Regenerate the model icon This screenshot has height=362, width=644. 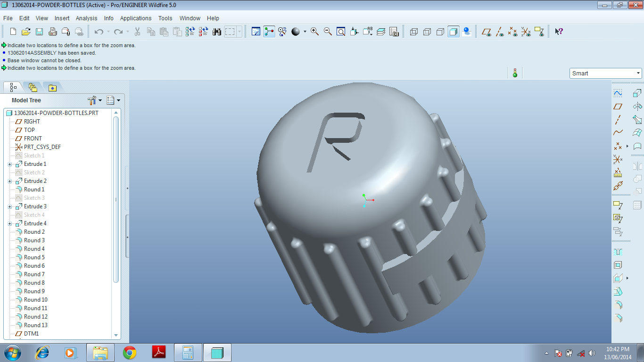tap(190, 32)
